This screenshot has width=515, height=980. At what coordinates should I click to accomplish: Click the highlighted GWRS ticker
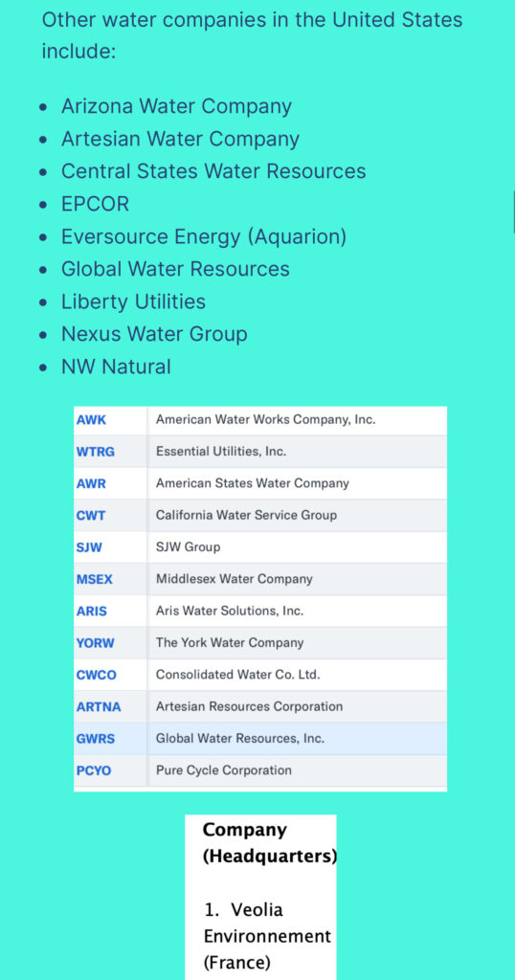click(x=96, y=739)
